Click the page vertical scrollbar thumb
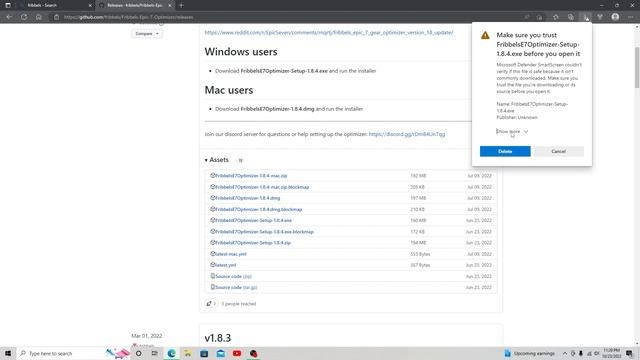 637,67
